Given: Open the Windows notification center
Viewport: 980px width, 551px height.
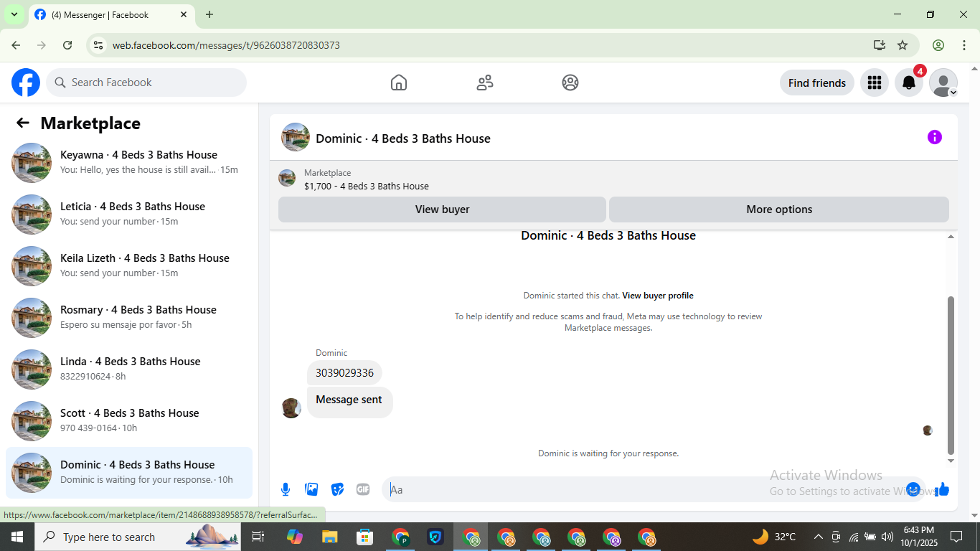Looking at the screenshot, I should 956,537.
